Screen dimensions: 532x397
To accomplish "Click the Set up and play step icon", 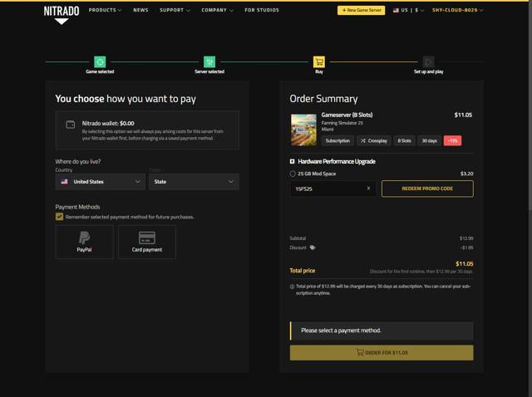I will coord(429,62).
